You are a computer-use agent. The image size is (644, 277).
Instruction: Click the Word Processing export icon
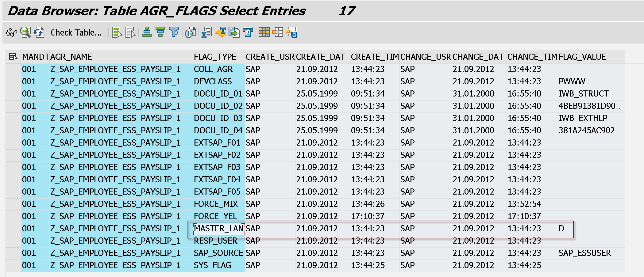point(221,32)
